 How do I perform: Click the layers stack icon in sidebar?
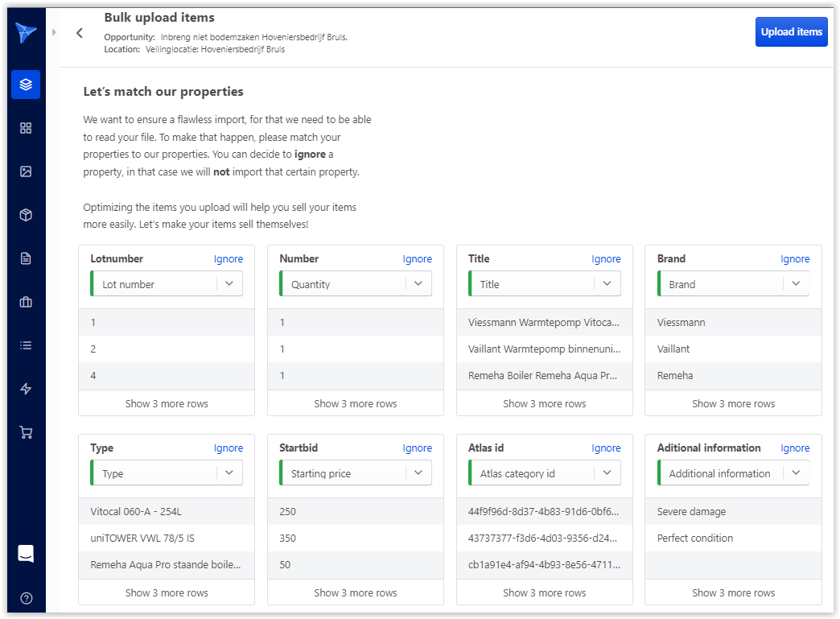click(x=26, y=85)
